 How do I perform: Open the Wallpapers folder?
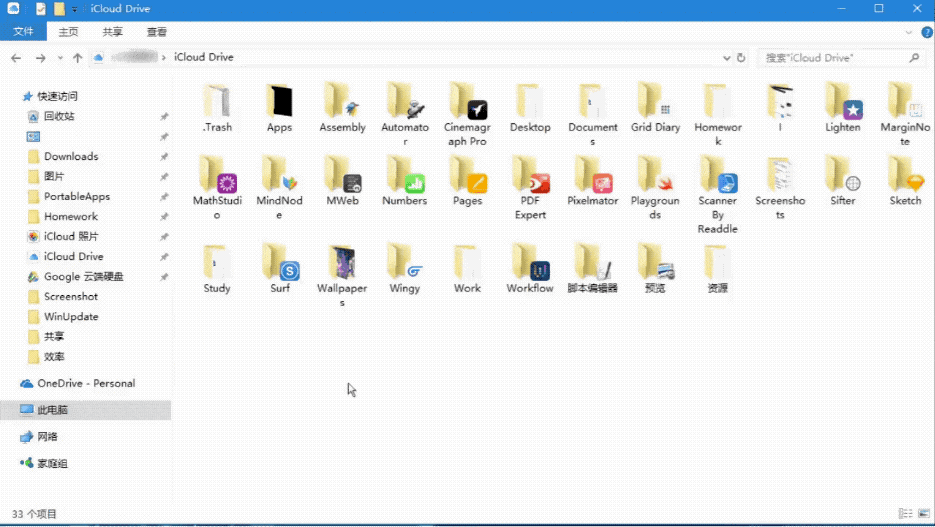342,266
